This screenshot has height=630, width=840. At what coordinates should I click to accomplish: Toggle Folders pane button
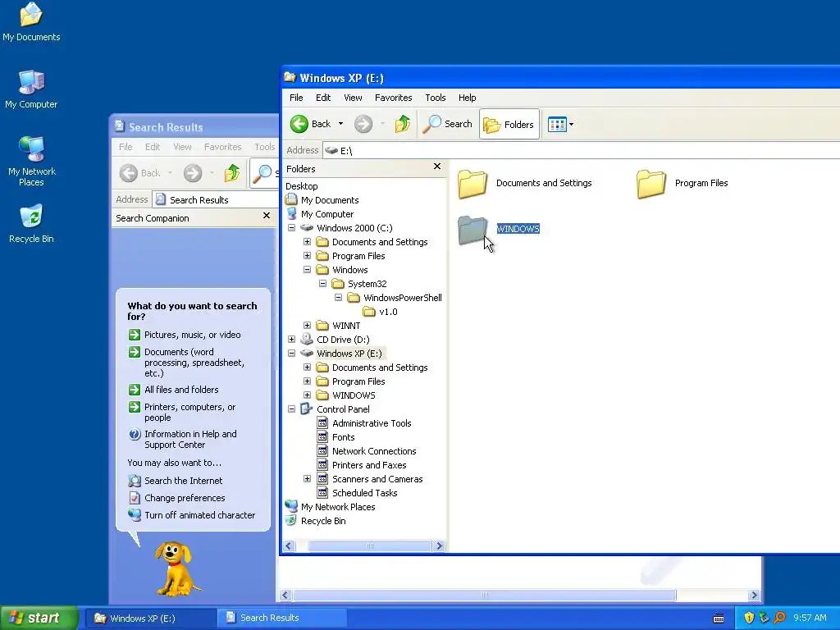509,125
